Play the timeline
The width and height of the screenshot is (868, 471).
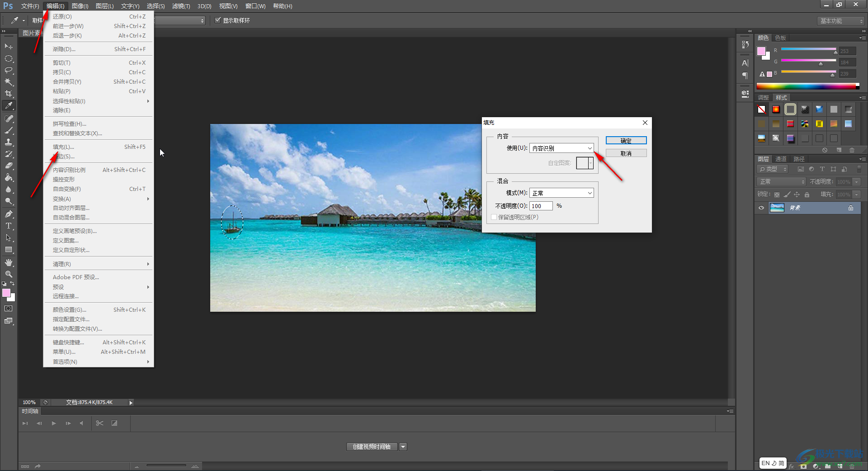54,423
